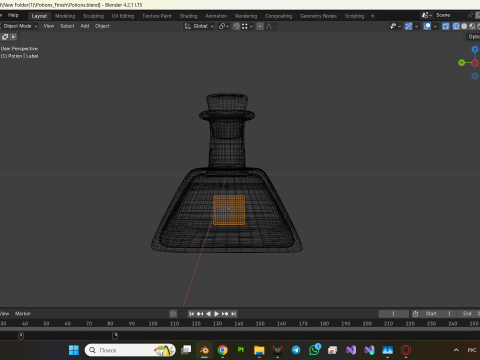Select the Layout workspace tab
This screenshot has width=480, height=360.
39,16
